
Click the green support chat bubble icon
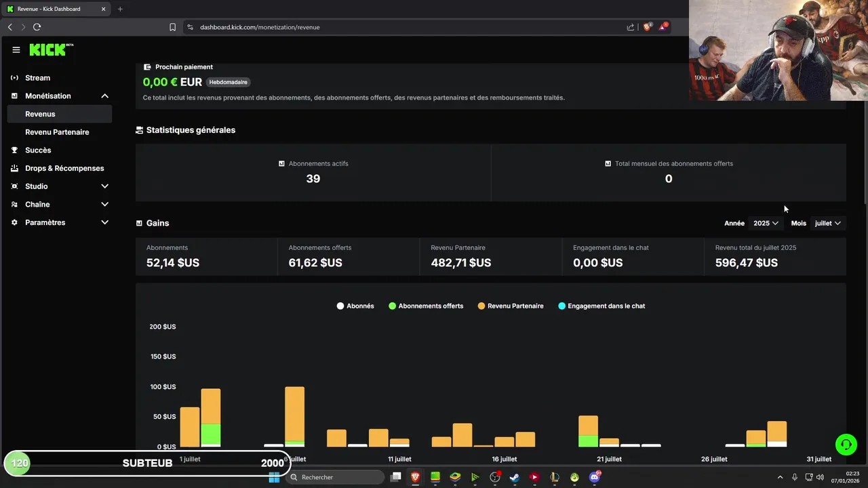[846, 445]
